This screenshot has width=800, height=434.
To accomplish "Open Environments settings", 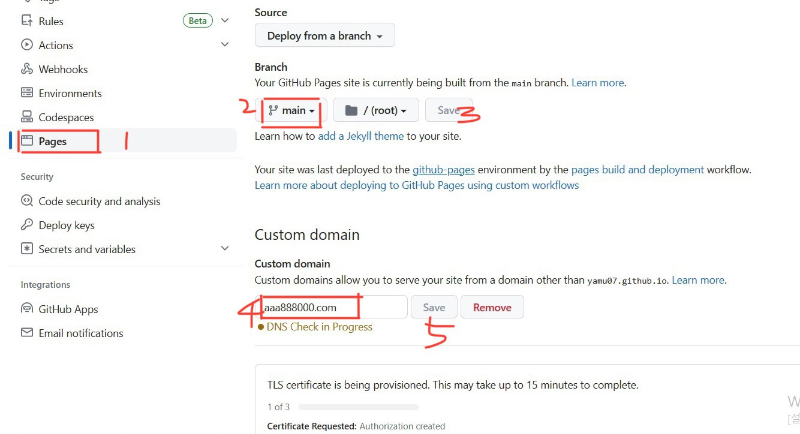I will [70, 93].
